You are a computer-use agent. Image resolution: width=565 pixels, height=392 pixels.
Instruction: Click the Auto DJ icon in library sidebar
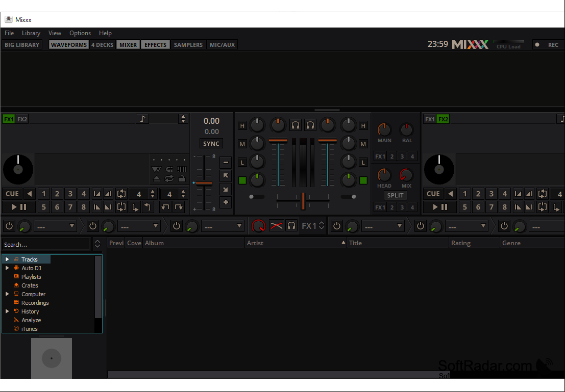(16, 268)
